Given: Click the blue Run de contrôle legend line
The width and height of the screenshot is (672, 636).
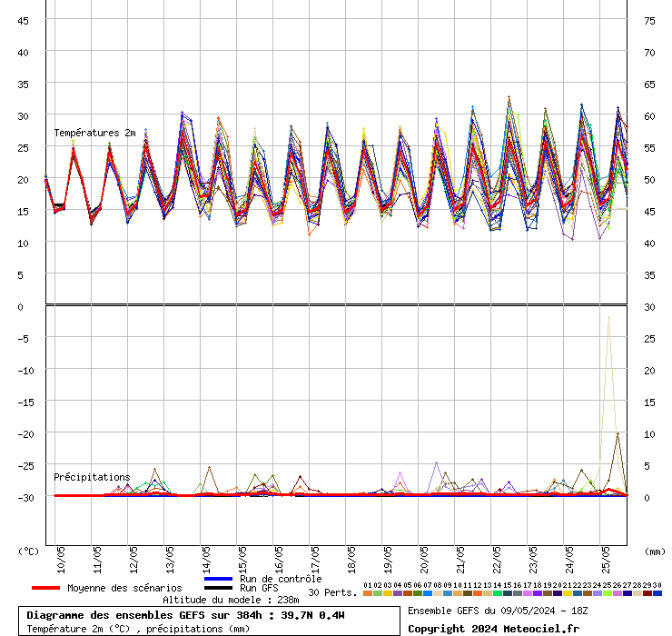Looking at the screenshot, I should point(219,579).
